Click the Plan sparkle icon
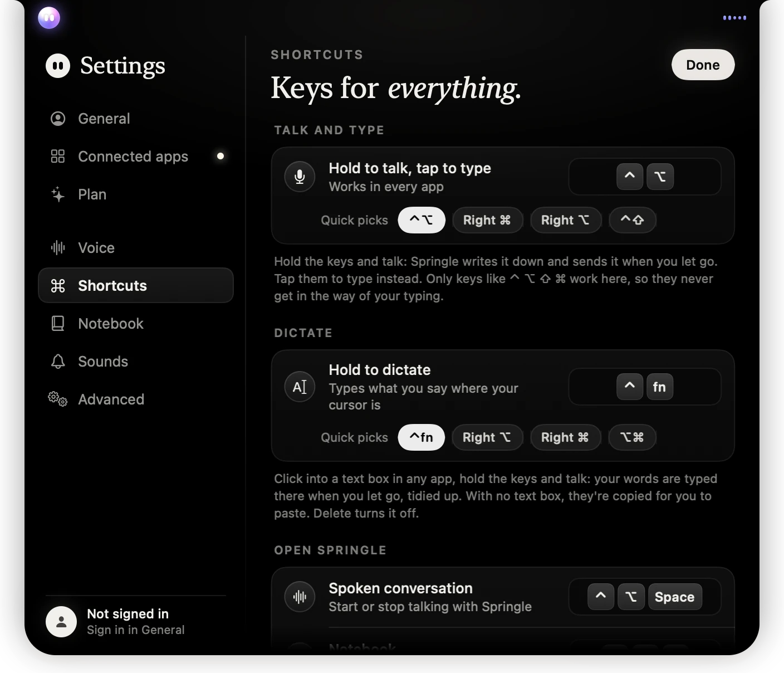The image size is (784, 673). coord(58,194)
